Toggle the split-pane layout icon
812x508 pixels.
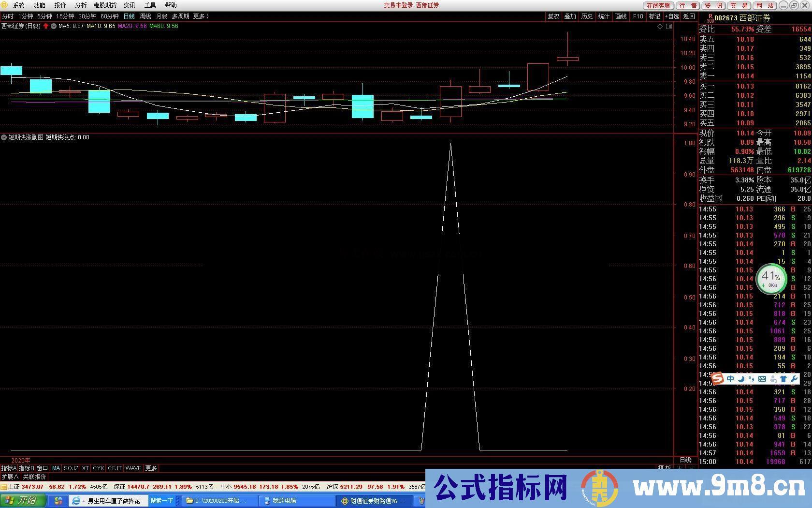669,27
